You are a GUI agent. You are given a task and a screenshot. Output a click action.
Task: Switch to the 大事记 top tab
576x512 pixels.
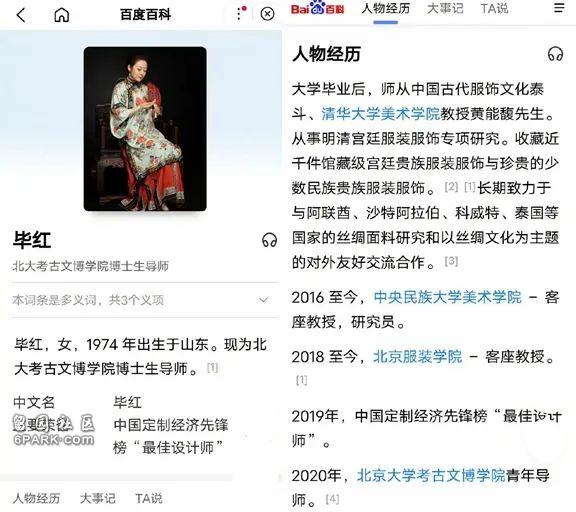click(445, 8)
